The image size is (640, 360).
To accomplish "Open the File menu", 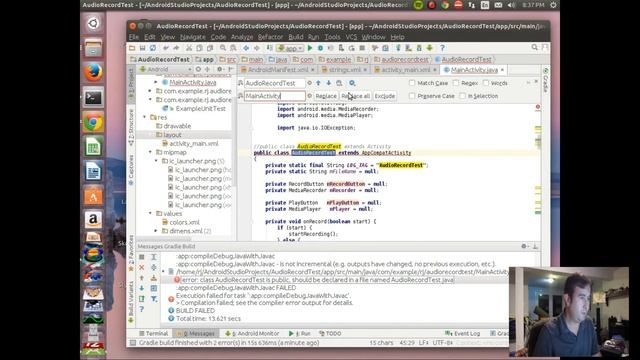I will click(134, 37).
